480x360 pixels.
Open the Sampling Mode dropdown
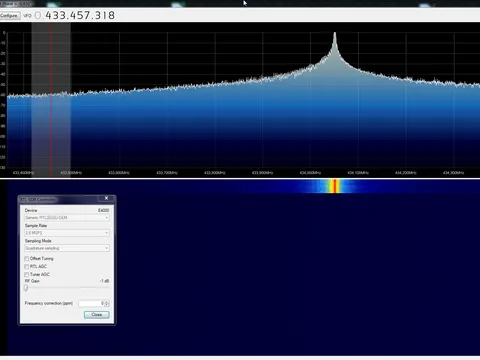tap(67, 248)
